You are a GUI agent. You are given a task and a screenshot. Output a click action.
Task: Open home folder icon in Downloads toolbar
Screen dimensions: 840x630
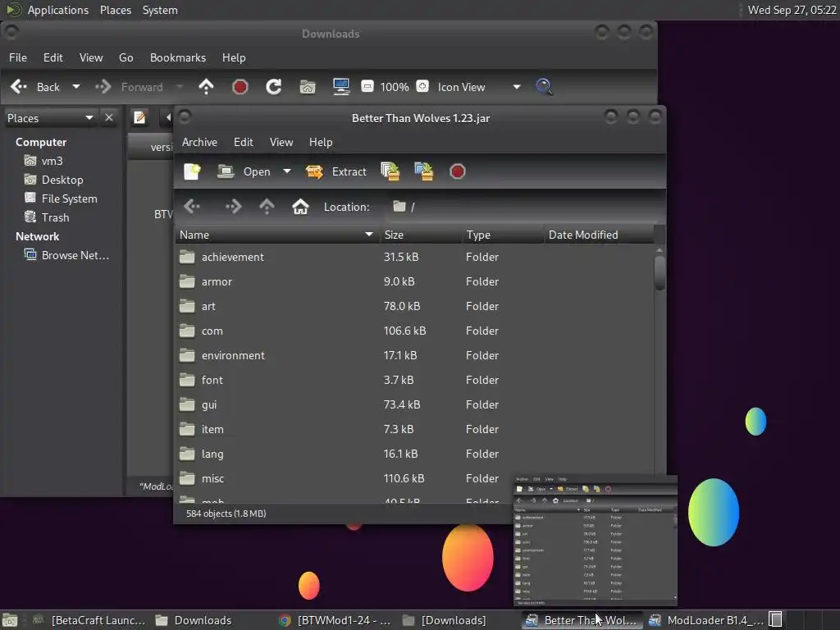[x=308, y=87]
